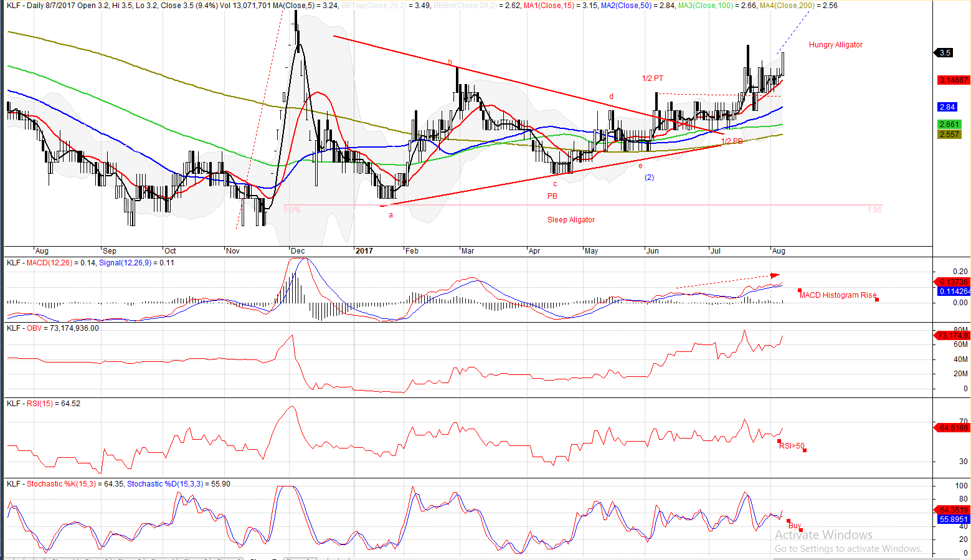Click the red arrowhead above MACD line
The height and width of the screenshot is (560, 971).
775,275
